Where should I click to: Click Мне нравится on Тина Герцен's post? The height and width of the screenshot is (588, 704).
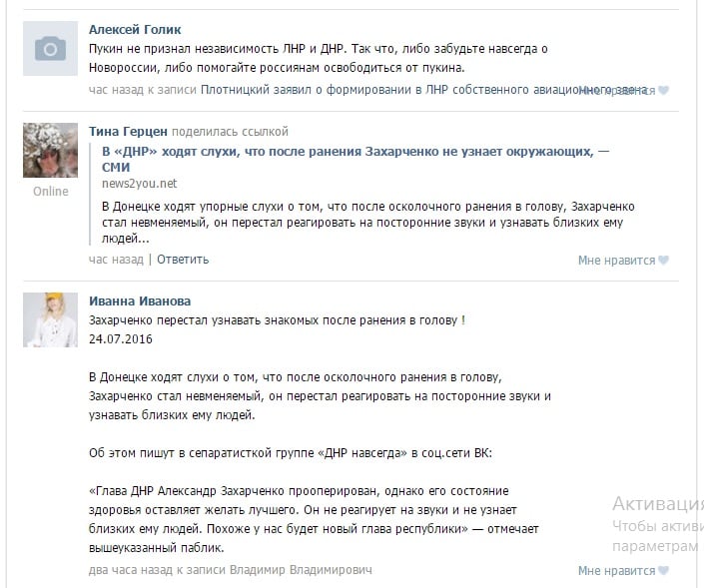(616, 261)
